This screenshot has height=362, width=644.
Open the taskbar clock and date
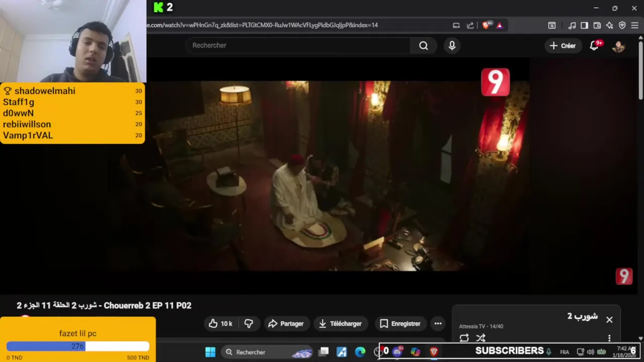tap(624, 352)
